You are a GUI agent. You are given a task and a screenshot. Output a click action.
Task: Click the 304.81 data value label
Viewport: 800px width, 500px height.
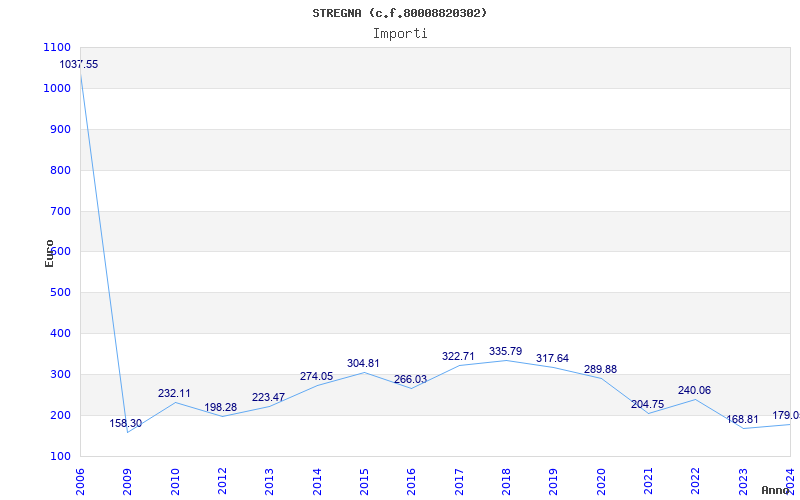[363, 363]
